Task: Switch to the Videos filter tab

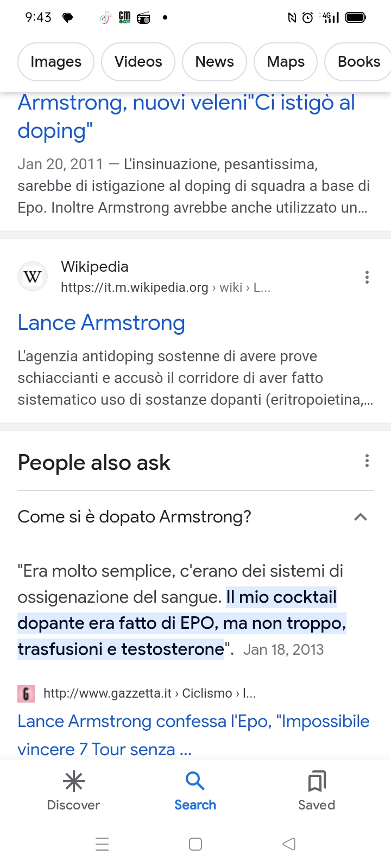Action: coord(138,62)
